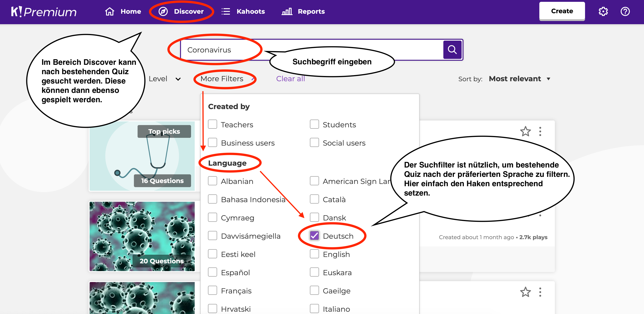Check the Cymraeg checkbox
Screen dimensions: 644x314
[213, 217]
